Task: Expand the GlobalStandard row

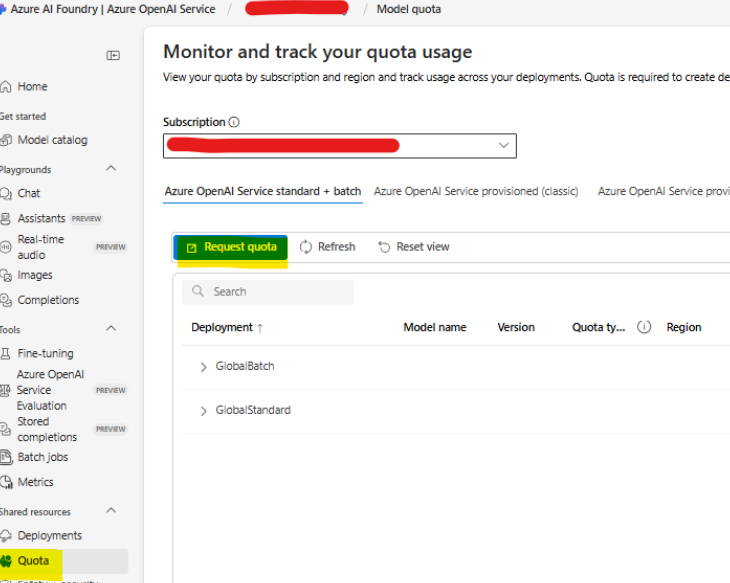Action: coord(203,411)
